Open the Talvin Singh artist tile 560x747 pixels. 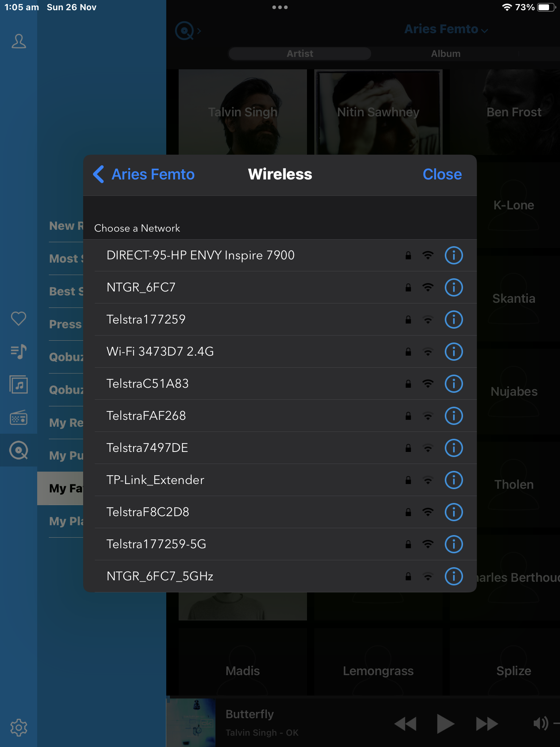click(x=243, y=112)
